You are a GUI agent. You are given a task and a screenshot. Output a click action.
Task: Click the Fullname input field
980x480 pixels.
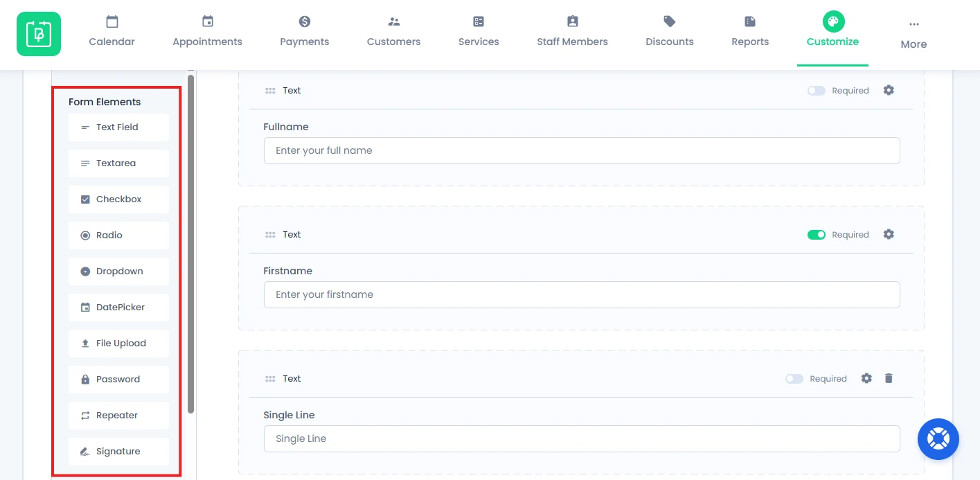point(582,150)
